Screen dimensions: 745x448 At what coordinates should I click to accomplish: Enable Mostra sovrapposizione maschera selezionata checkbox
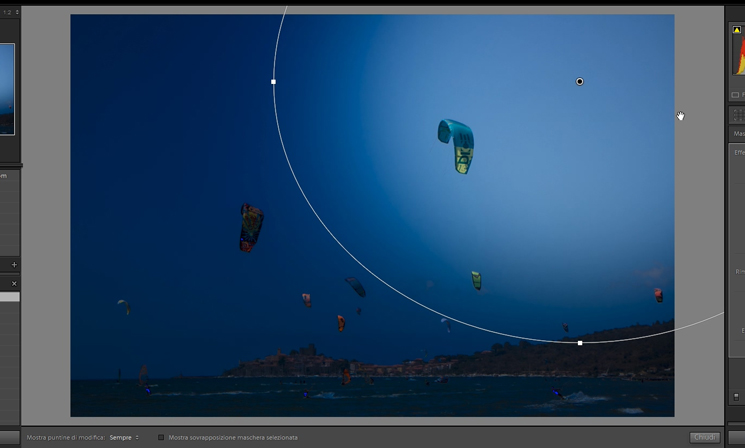pyautogui.click(x=161, y=438)
